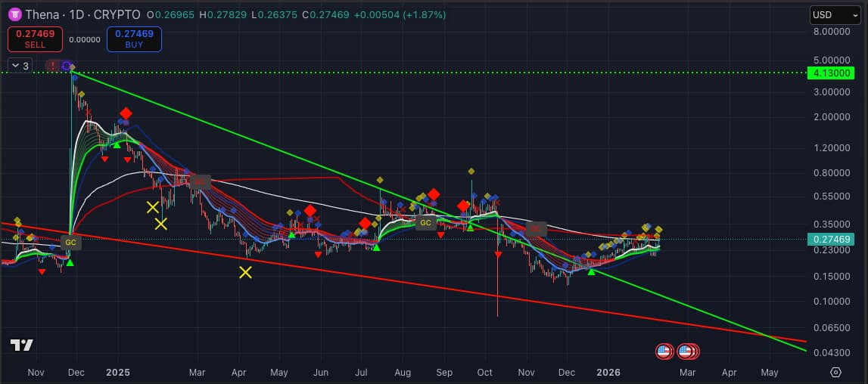The width and height of the screenshot is (868, 384).
Task: Click the red exclamation alert icon
Action: (x=52, y=66)
